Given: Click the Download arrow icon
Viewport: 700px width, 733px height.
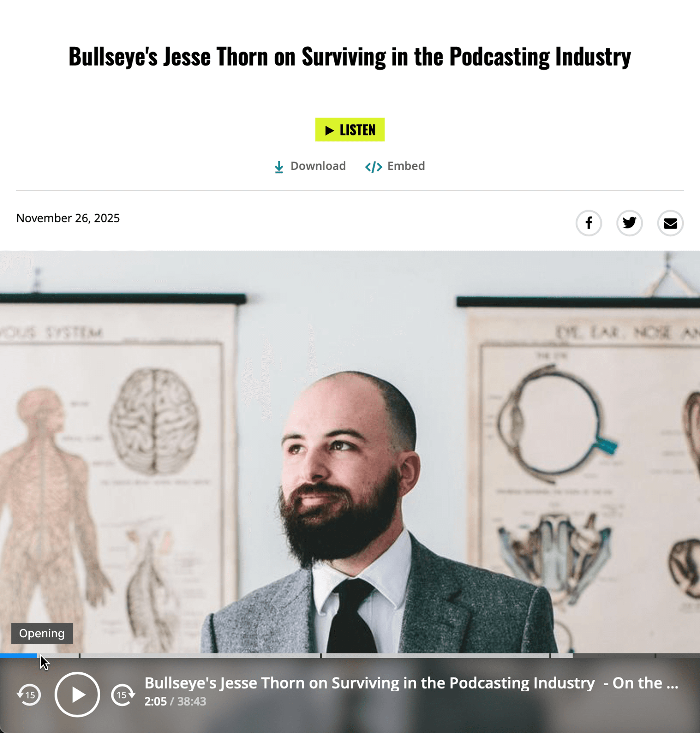Looking at the screenshot, I should [279, 167].
